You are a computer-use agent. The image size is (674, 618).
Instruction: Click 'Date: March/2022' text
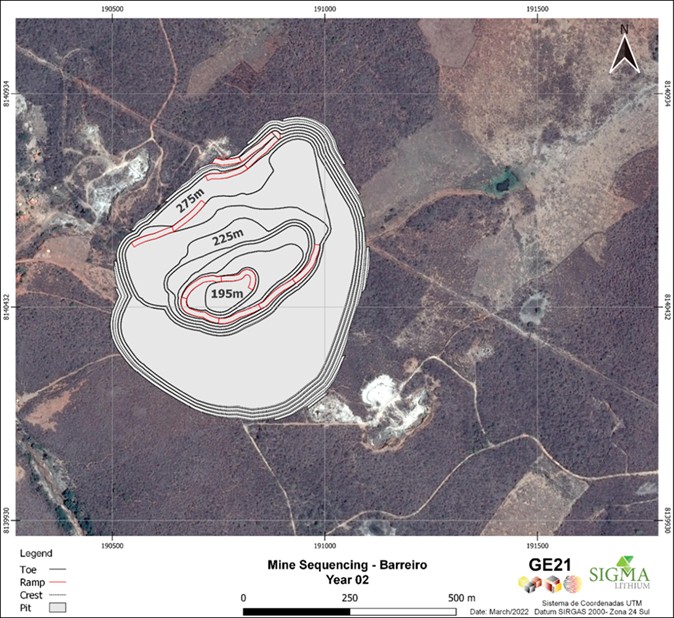click(x=500, y=612)
